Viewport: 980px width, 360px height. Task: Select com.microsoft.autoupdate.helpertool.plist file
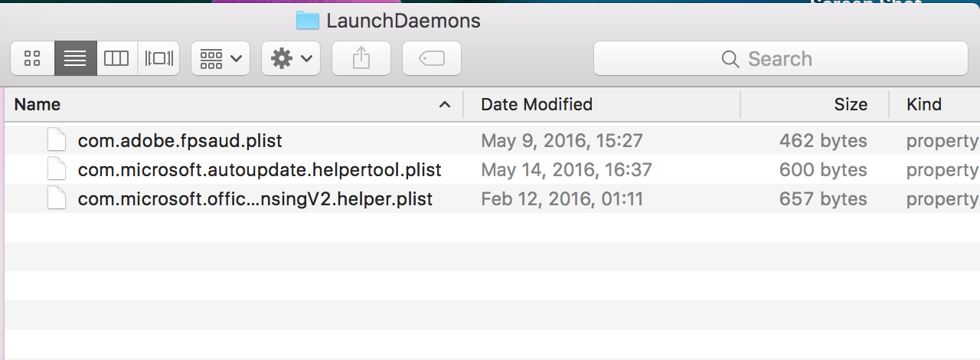coord(260,170)
